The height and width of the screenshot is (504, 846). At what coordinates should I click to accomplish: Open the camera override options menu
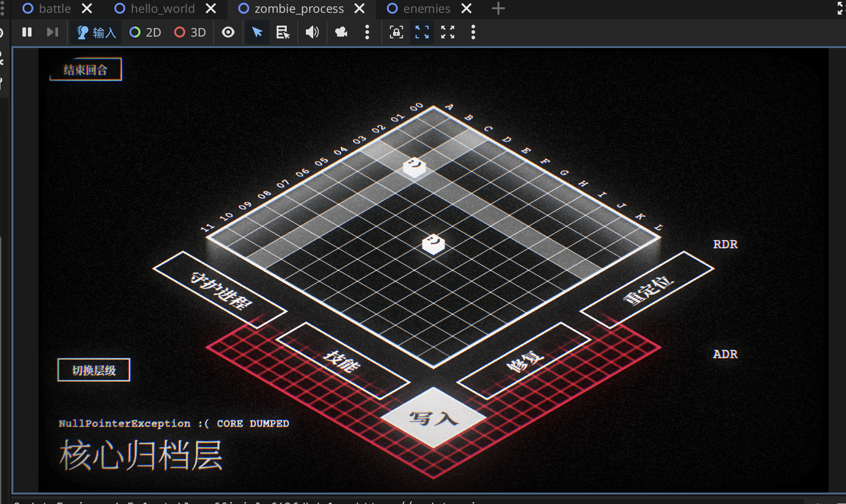click(x=367, y=32)
